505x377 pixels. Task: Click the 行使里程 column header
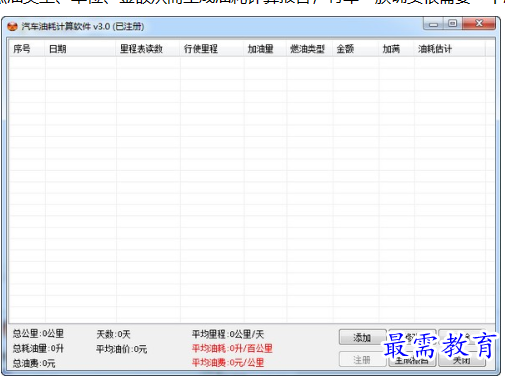212,49
